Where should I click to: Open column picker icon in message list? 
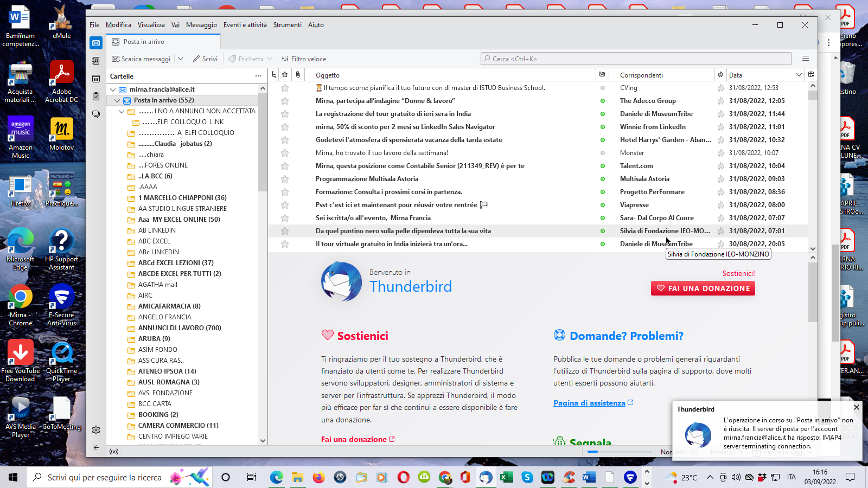click(x=811, y=75)
